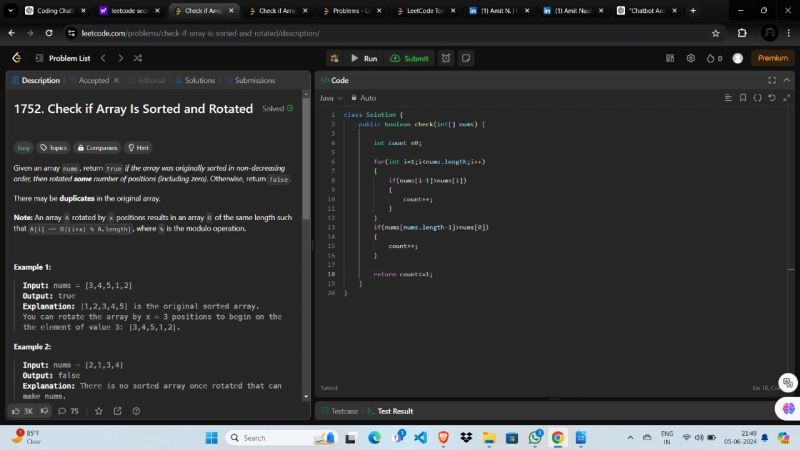Expand the Companies tag
The image size is (800, 450).
point(97,147)
